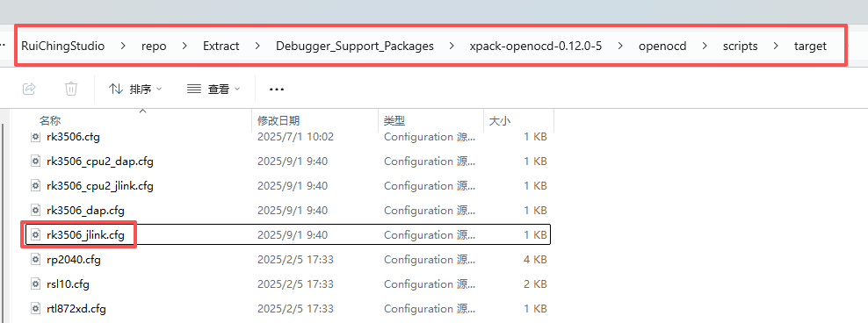Click the rk3506_cpu2_jlink.cfg file icon

pos(35,186)
